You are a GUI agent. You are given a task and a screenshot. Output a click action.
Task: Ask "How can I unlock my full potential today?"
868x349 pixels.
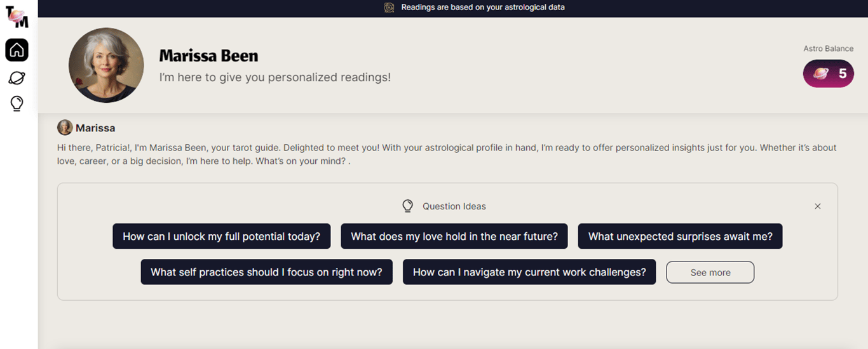tap(221, 236)
